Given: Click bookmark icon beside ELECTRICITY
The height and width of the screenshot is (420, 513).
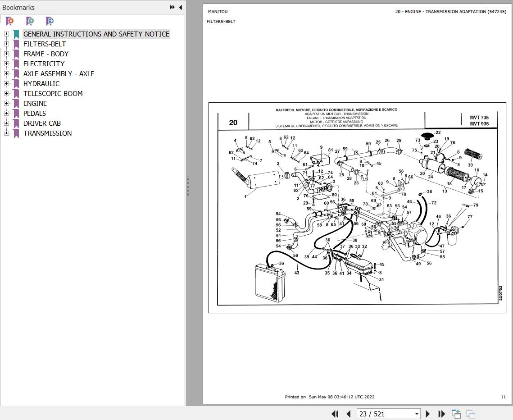Looking at the screenshot, I should coord(16,64).
